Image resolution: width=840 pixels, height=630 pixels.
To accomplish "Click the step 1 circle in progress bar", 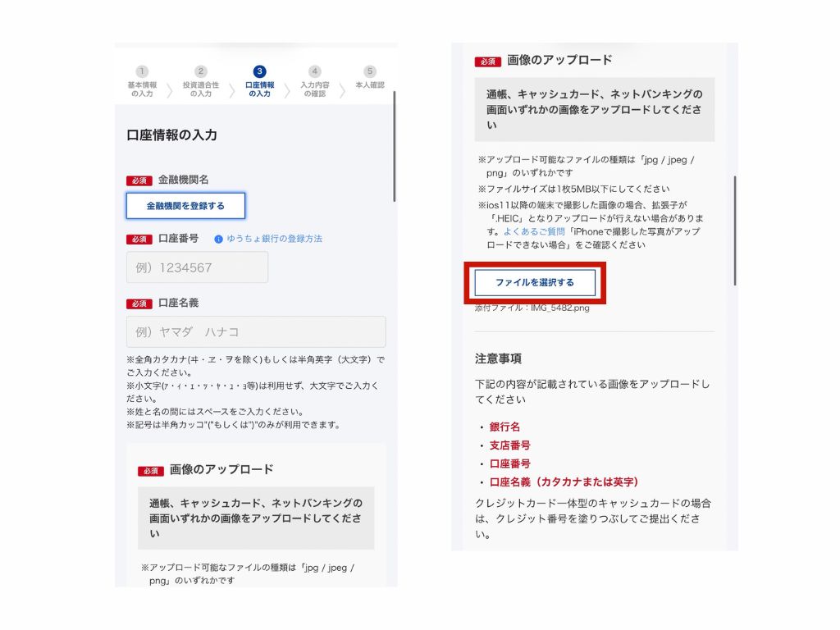I will [x=142, y=72].
